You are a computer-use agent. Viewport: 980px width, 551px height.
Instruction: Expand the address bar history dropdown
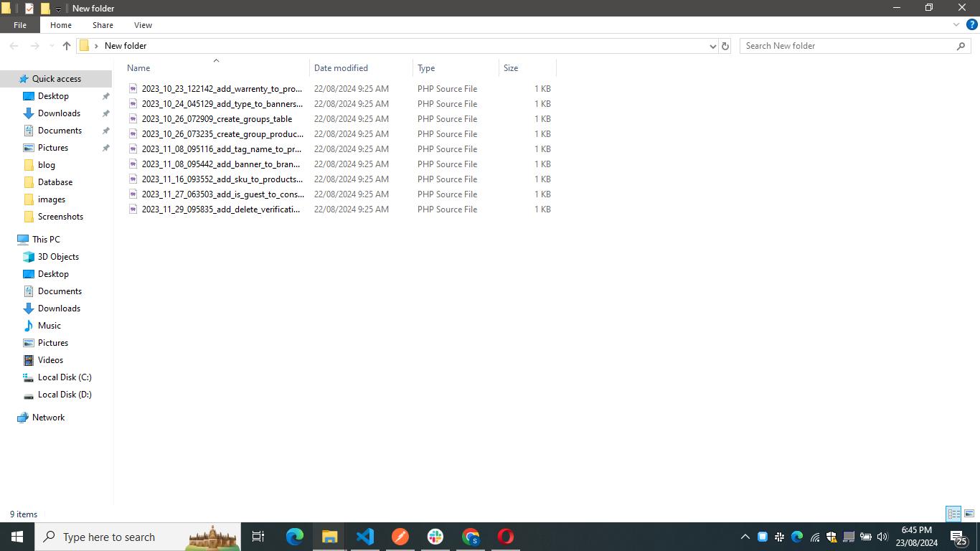[x=712, y=46]
